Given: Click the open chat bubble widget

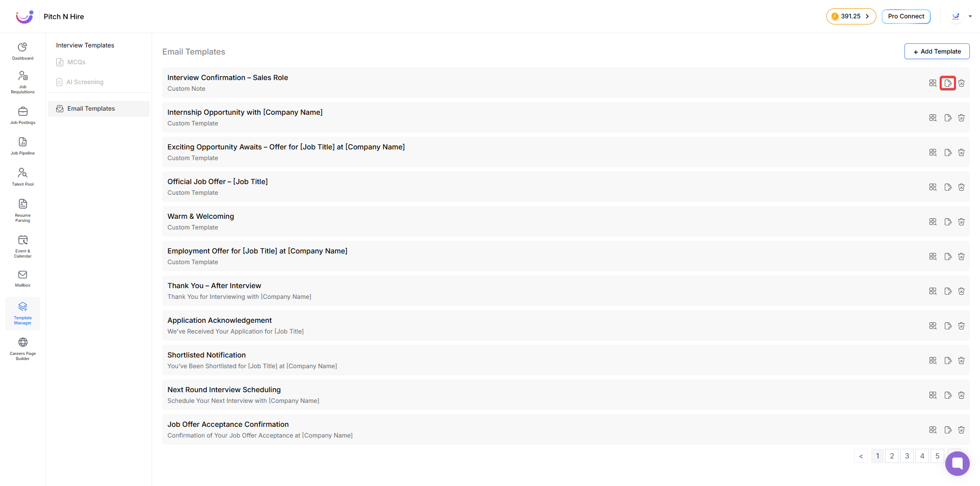Looking at the screenshot, I should (x=957, y=463).
